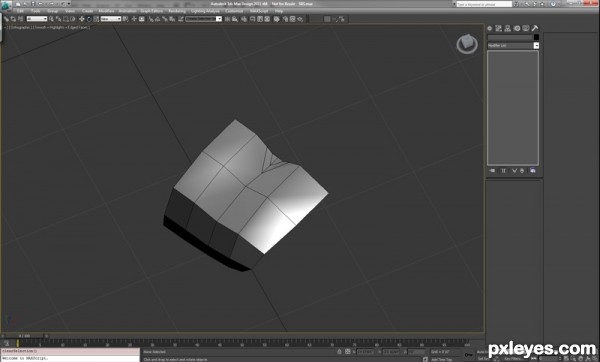Toggle absolute/offset transform type-in mode
The width and height of the screenshot is (600, 362).
point(347,352)
